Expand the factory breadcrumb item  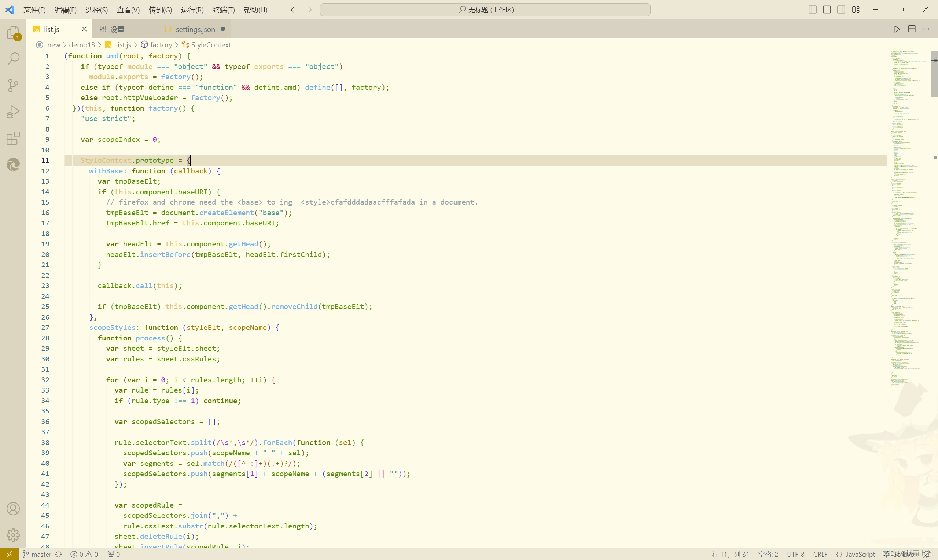click(x=161, y=45)
